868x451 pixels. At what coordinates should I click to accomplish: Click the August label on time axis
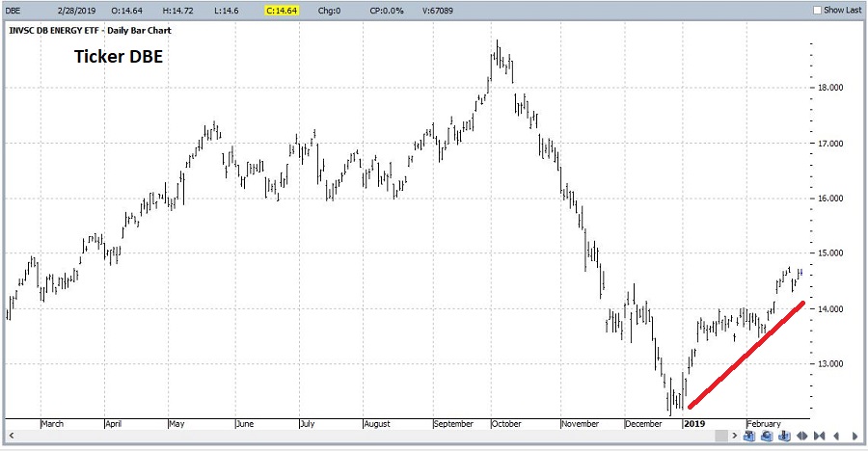377,424
